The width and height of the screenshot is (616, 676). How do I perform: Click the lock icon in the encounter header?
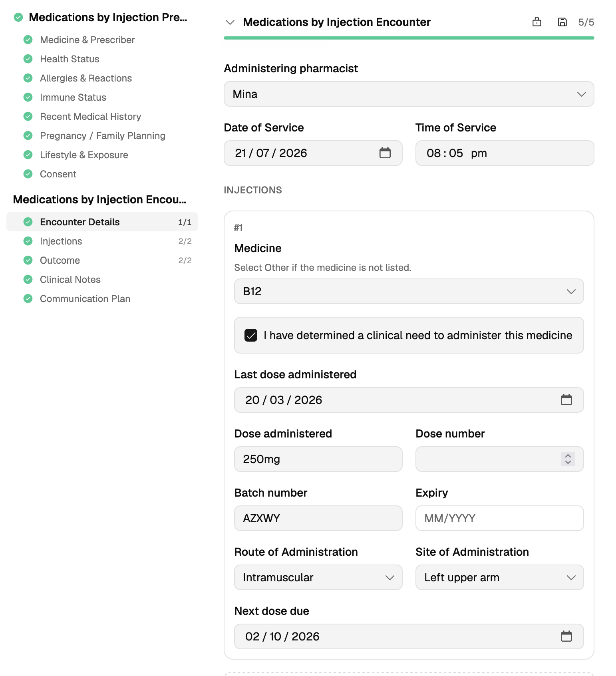[537, 22]
